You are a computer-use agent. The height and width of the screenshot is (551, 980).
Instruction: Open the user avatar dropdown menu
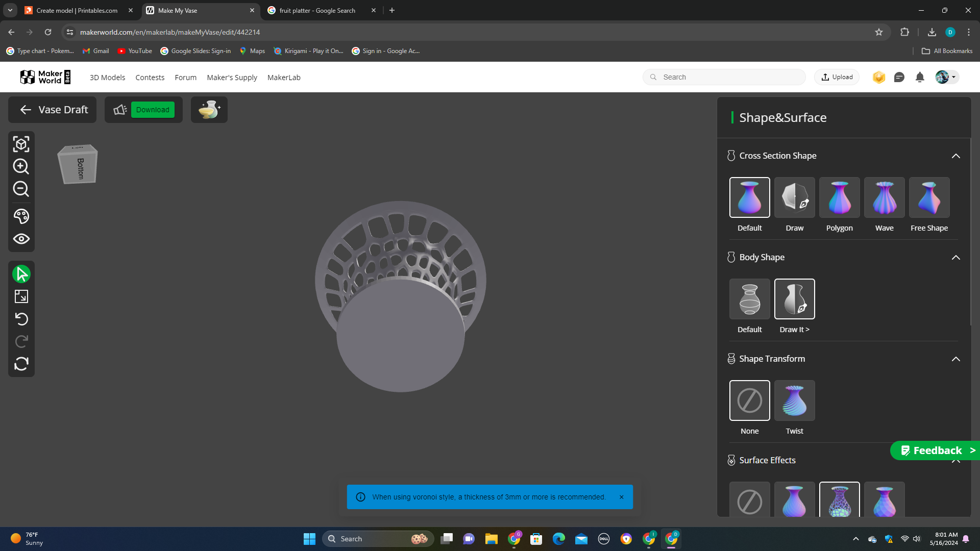click(946, 77)
